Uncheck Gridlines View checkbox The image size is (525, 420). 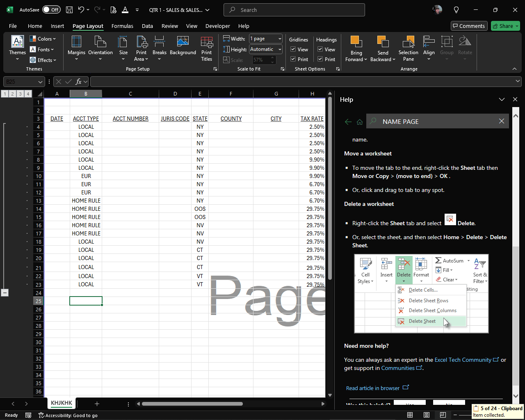[293, 50]
